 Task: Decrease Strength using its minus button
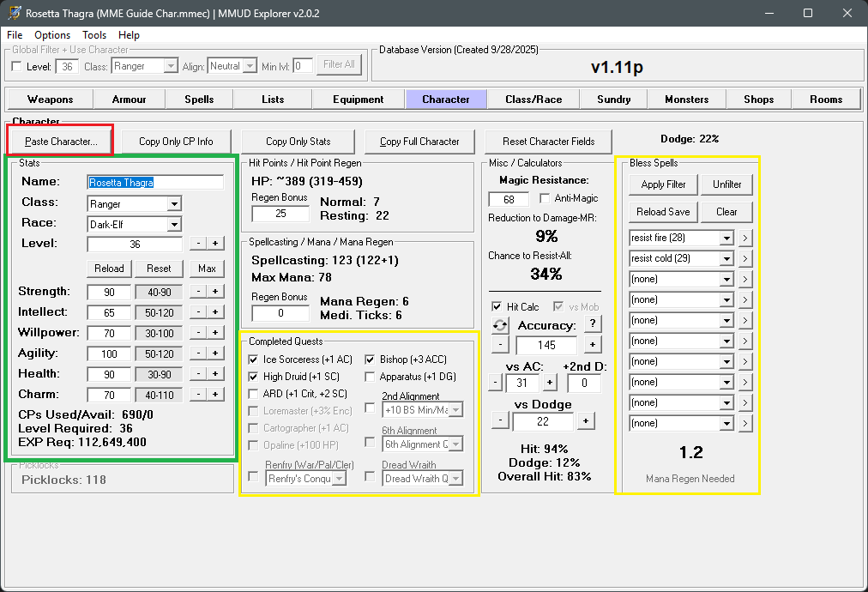(197, 292)
